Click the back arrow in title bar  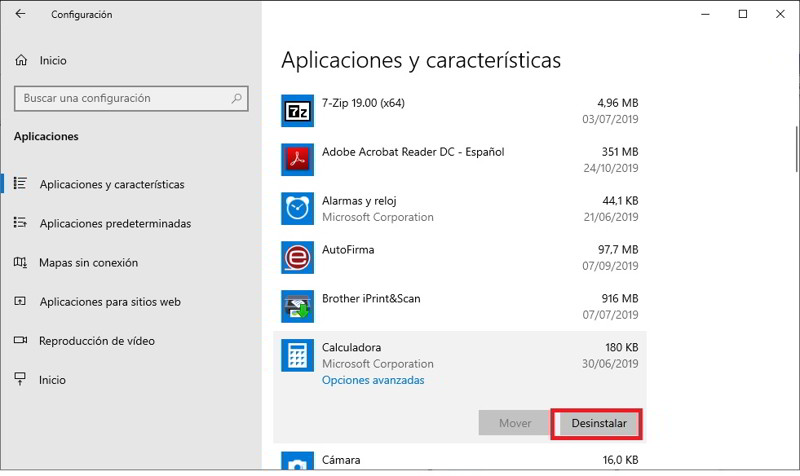pyautogui.click(x=21, y=15)
